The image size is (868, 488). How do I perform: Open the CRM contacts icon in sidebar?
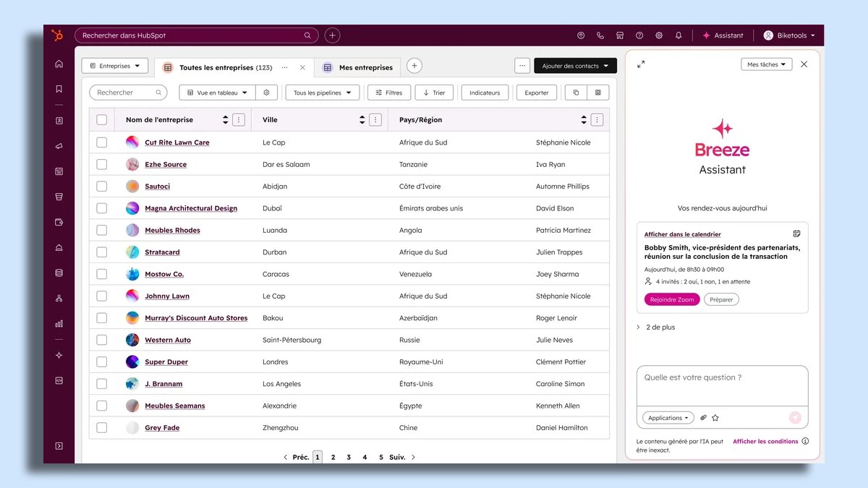coord(59,121)
